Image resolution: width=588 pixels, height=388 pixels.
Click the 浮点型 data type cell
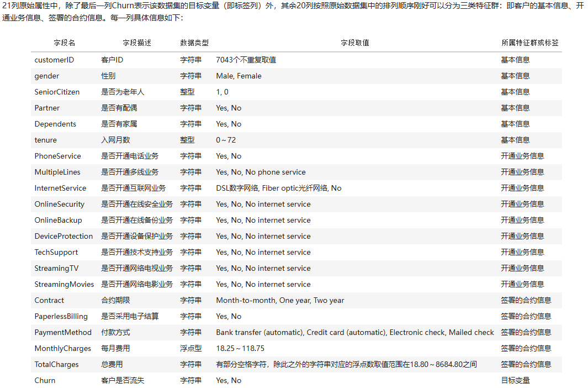pyautogui.click(x=191, y=349)
